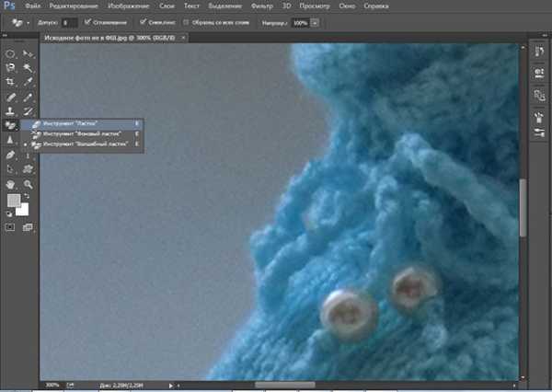Open the Справка menu

tap(376, 6)
